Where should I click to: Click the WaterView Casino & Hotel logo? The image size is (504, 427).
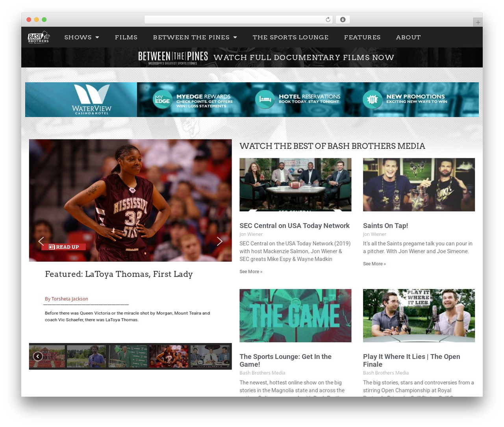click(91, 99)
